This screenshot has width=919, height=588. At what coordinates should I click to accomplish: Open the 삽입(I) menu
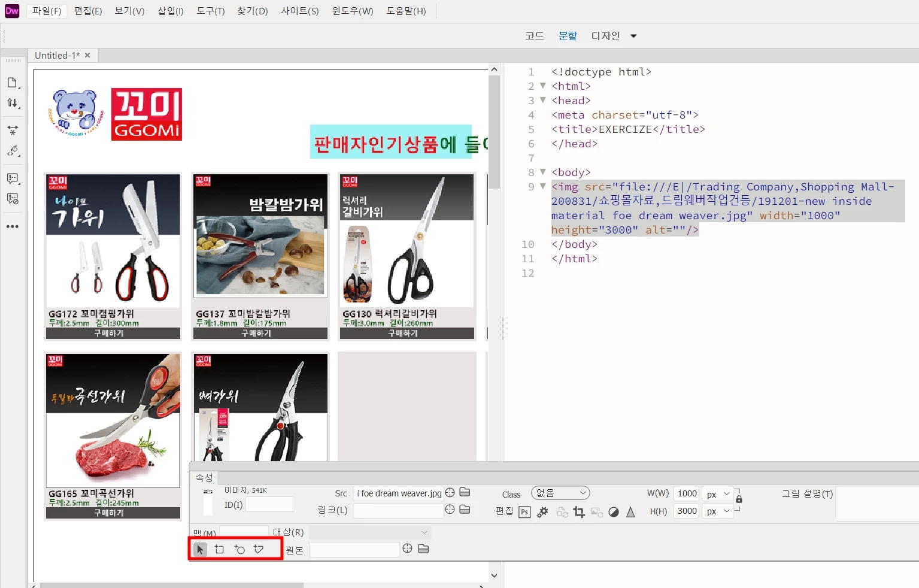pos(171,11)
